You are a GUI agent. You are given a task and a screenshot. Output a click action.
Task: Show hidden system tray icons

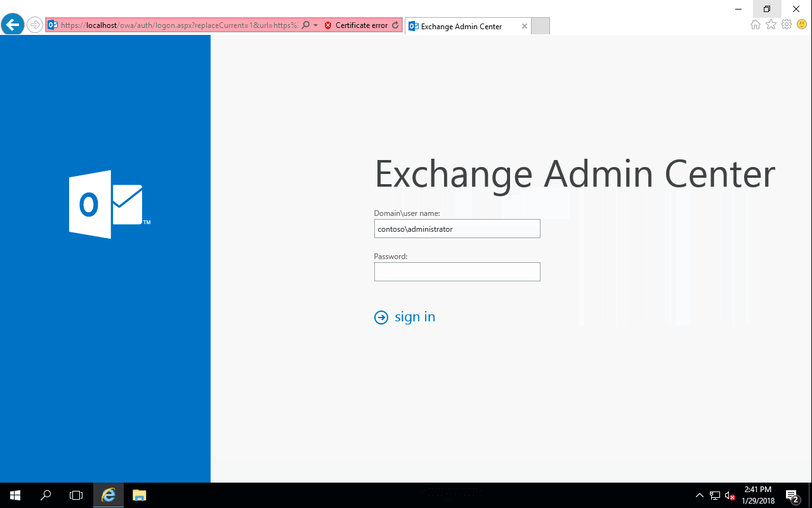[x=700, y=495]
